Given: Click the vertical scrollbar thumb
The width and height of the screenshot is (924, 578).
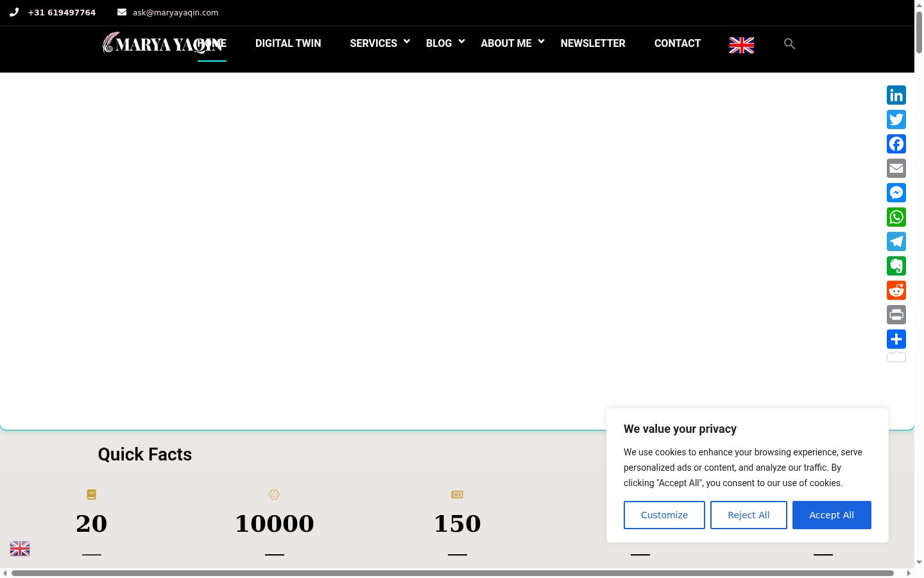Looking at the screenshot, I should tap(920, 32).
